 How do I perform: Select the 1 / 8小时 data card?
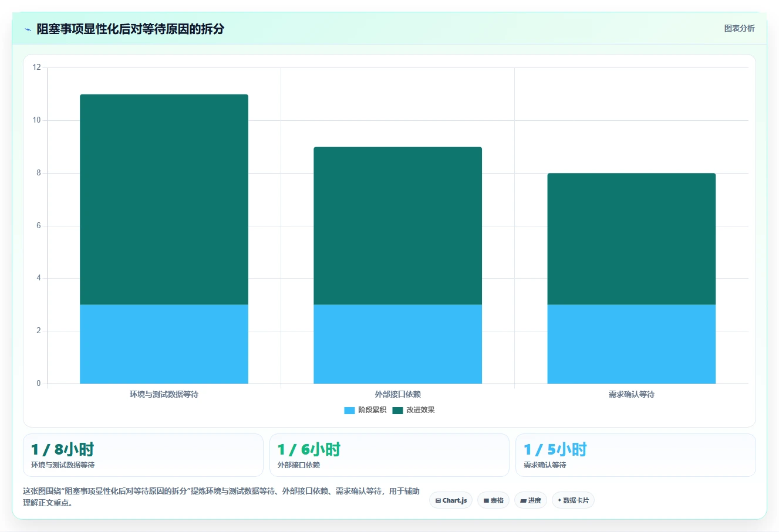(x=143, y=455)
